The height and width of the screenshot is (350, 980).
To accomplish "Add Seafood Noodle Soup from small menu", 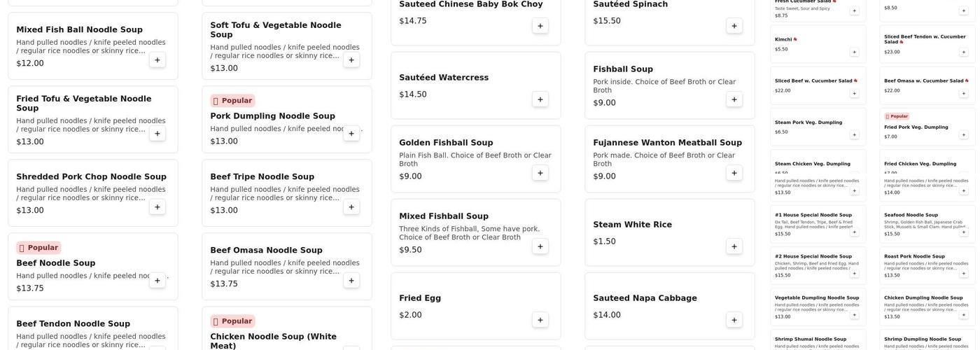I will [x=964, y=232].
